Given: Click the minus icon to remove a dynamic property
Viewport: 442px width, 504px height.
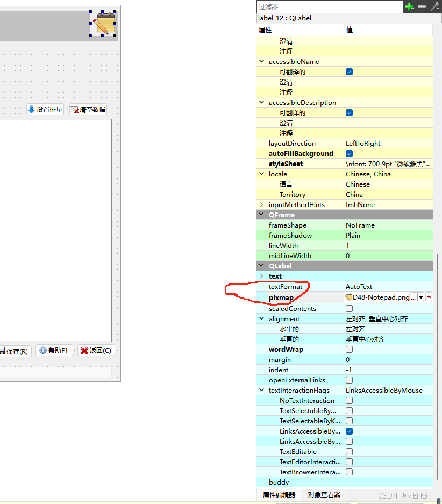Looking at the screenshot, I should coord(422,6).
